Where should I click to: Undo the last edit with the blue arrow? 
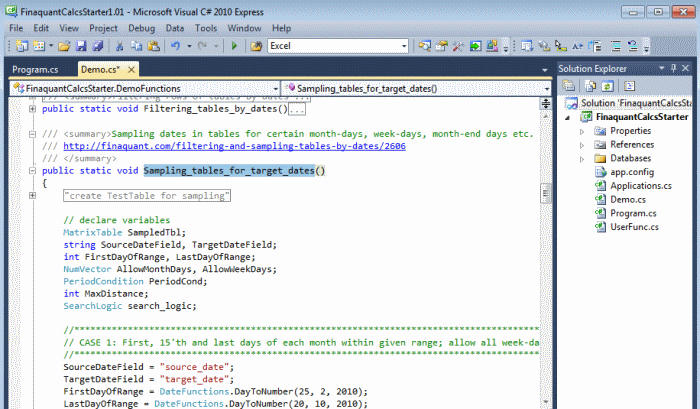(x=175, y=46)
